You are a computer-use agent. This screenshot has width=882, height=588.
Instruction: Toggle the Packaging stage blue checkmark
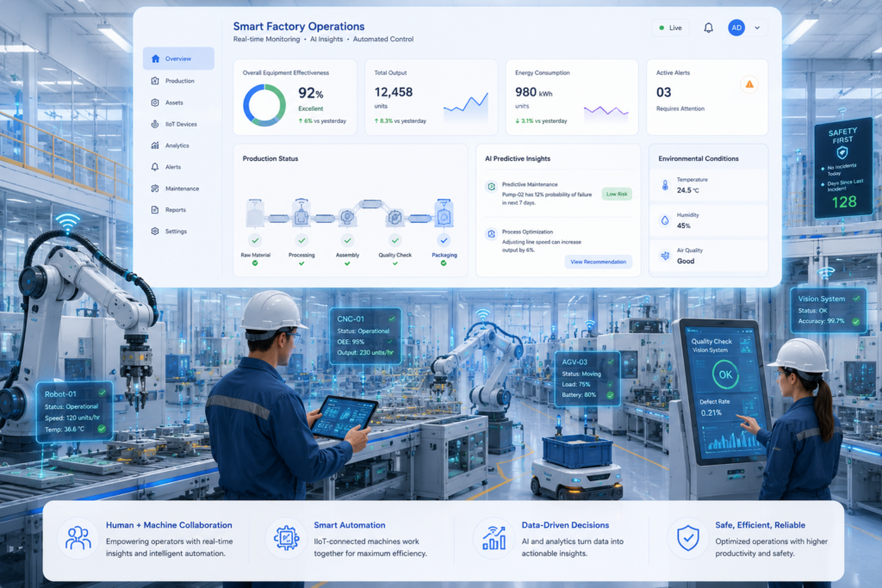pos(444,240)
